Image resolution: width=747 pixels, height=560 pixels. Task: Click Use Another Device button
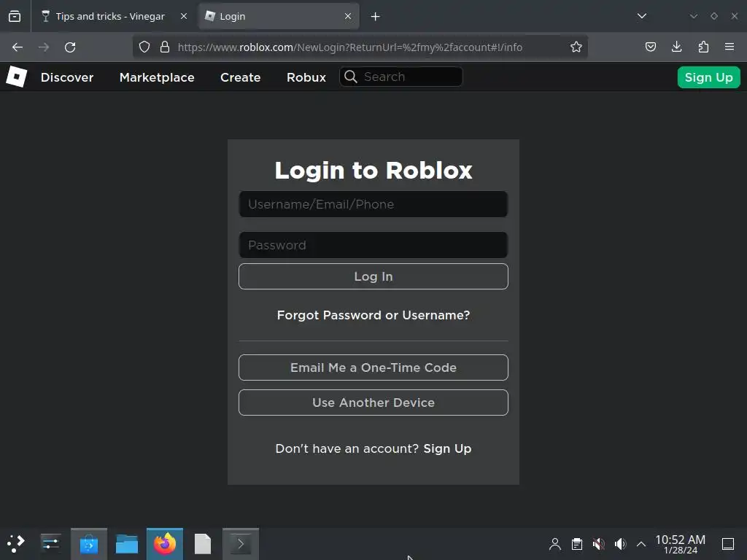373,402
